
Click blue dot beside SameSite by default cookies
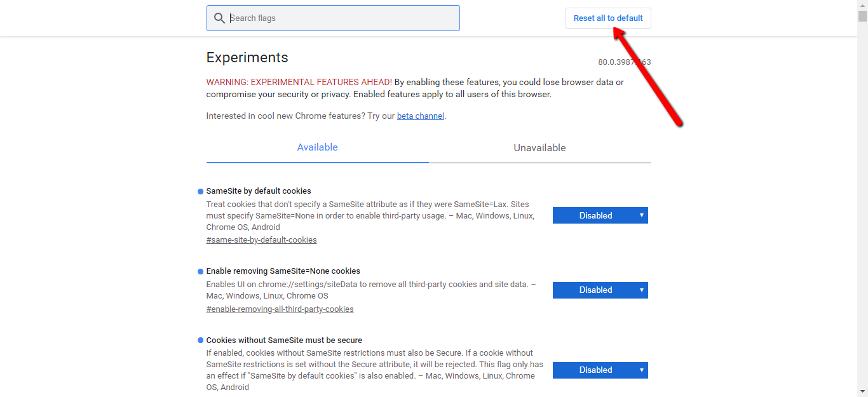pyautogui.click(x=200, y=191)
